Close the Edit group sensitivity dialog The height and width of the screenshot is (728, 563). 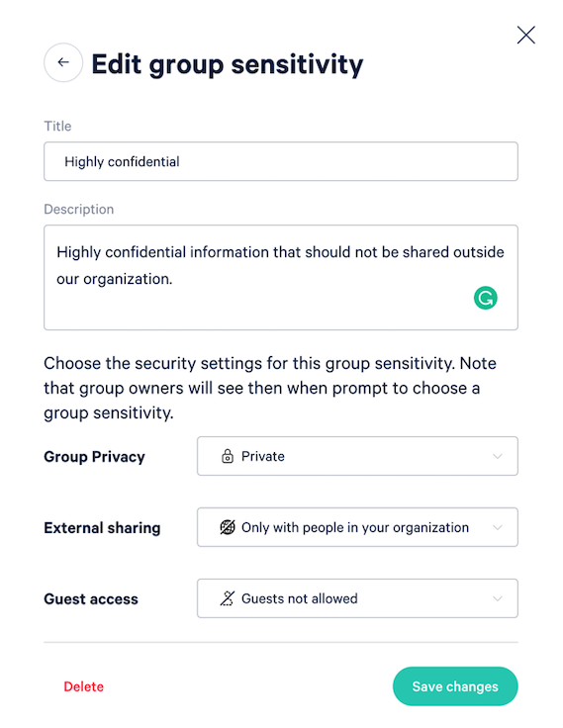525,35
